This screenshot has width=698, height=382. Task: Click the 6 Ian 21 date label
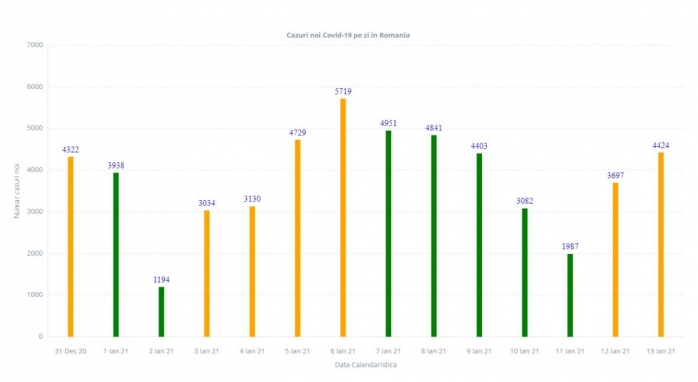343,351
